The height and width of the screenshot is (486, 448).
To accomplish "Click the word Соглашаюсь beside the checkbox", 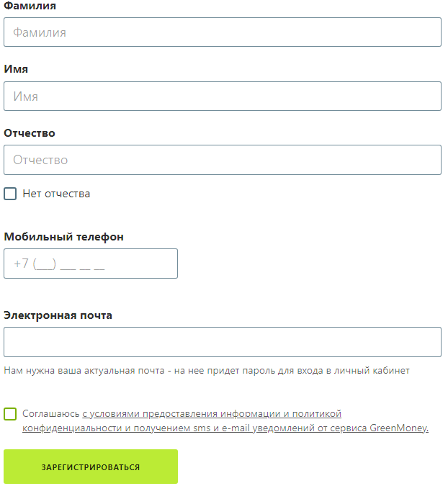I will [51, 414].
